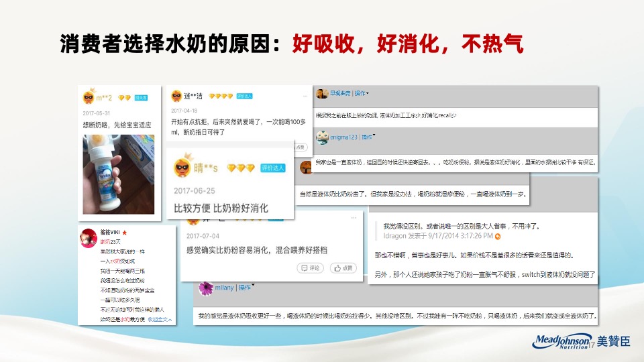The height and width of the screenshot is (362, 644).
Task: Click the m**2 username
Action: tap(104, 98)
